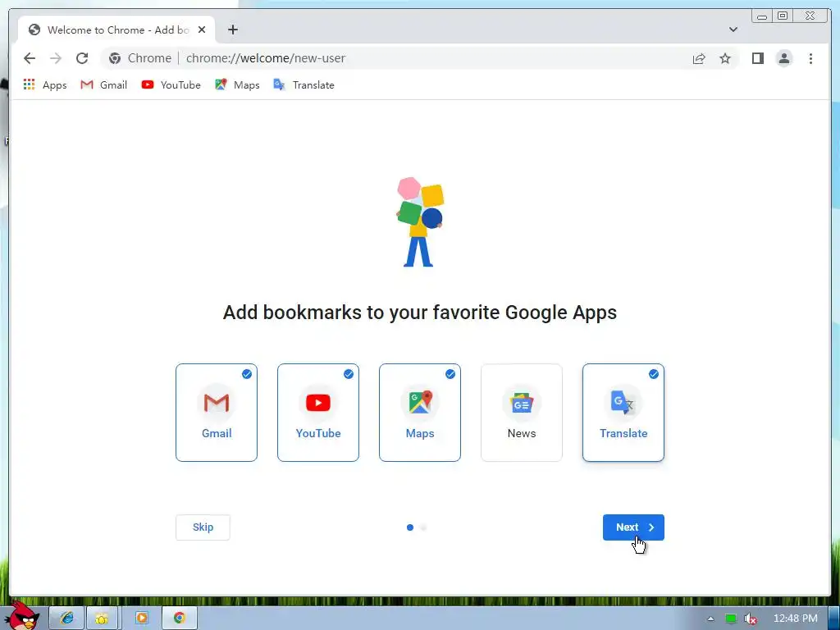
Task: Maximize the Chrome window
Action: 783,16
